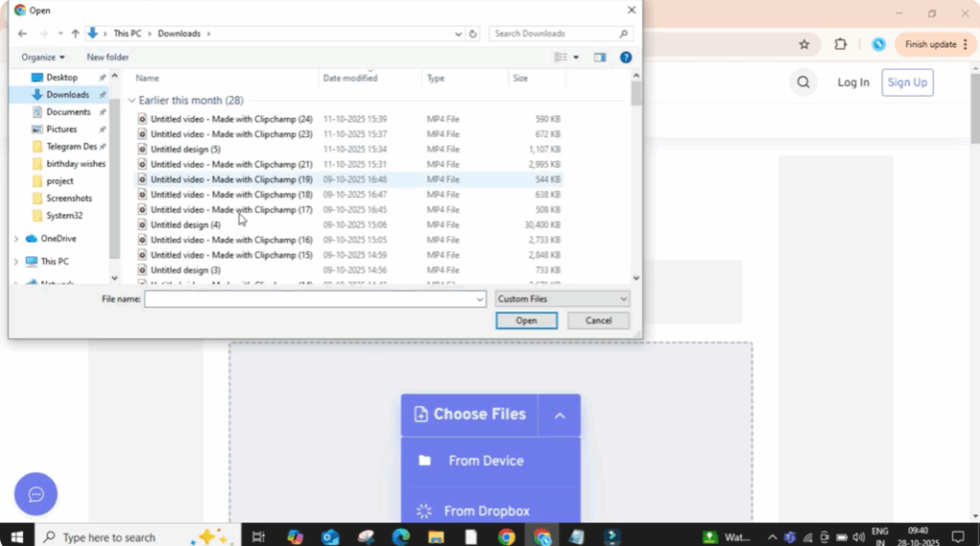This screenshot has height=546, width=980.
Task: Toggle the preview pane icon
Action: click(600, 57)
